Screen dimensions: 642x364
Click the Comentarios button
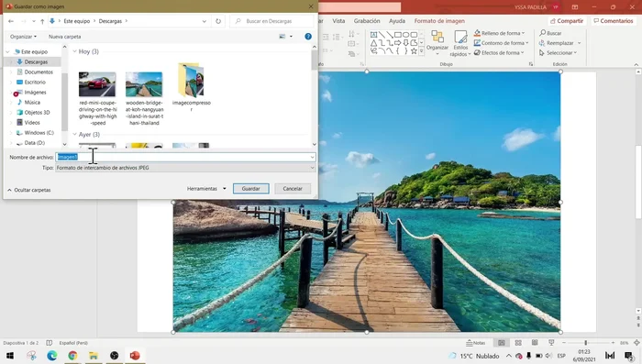[x=613, y=21]
